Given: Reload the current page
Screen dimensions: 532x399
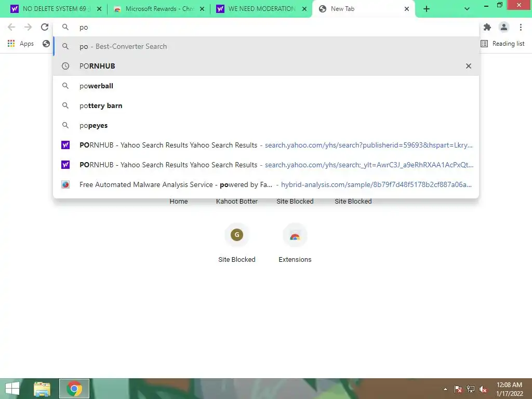Looking at the screenshot, I should (45, 27).
